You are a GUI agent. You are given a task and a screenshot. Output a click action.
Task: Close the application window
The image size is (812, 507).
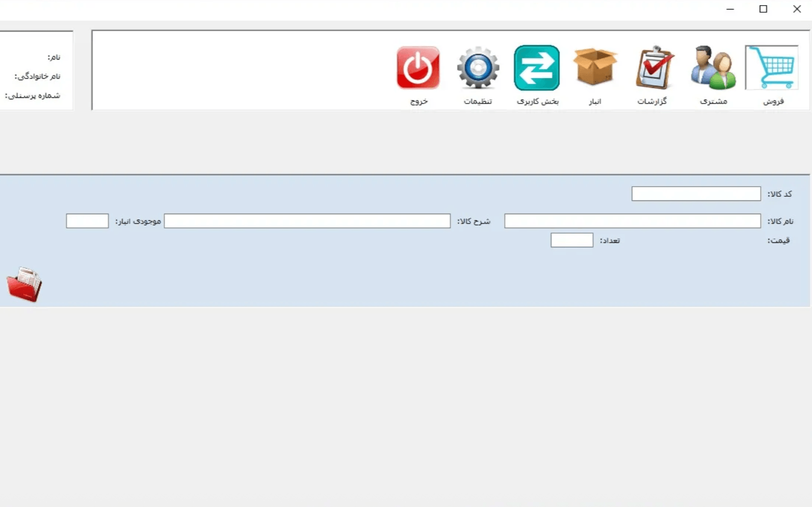tap(797, 9)
